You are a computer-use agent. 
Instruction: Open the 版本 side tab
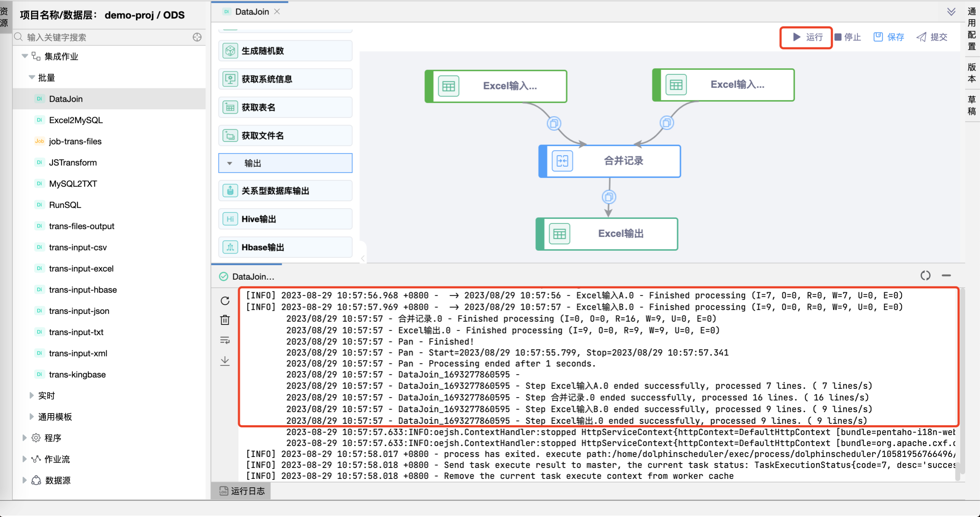[x=971, y=73]
